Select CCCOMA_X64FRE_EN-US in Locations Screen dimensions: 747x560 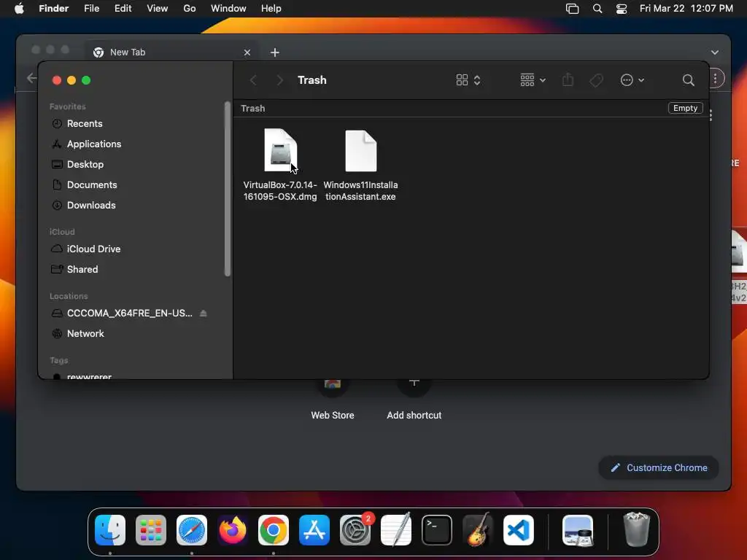[130, 313]
